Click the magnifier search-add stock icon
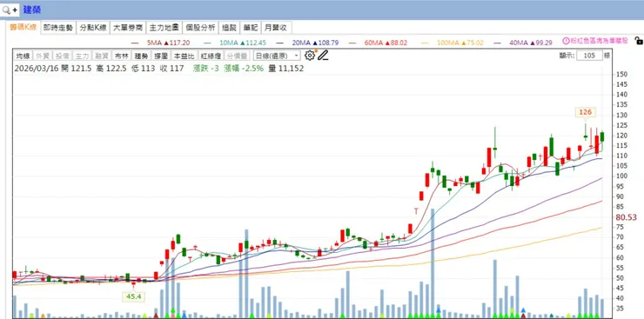 point(10,10)
